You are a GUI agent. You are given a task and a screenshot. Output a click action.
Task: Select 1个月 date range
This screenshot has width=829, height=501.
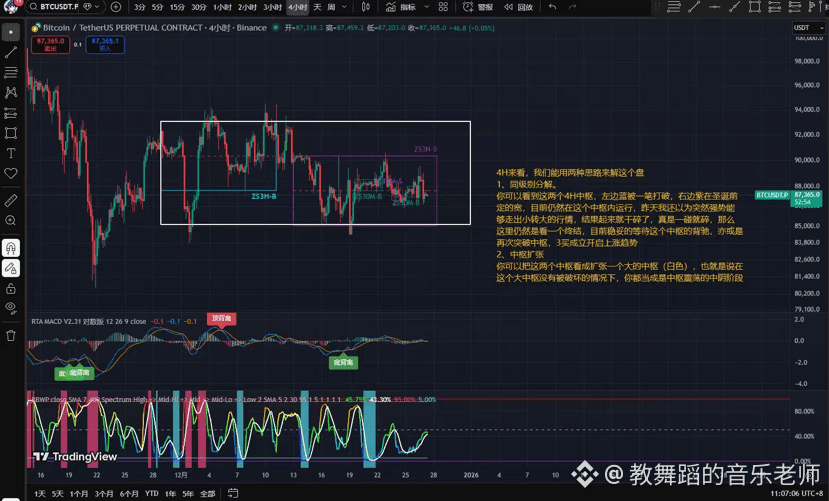[79, 494]
